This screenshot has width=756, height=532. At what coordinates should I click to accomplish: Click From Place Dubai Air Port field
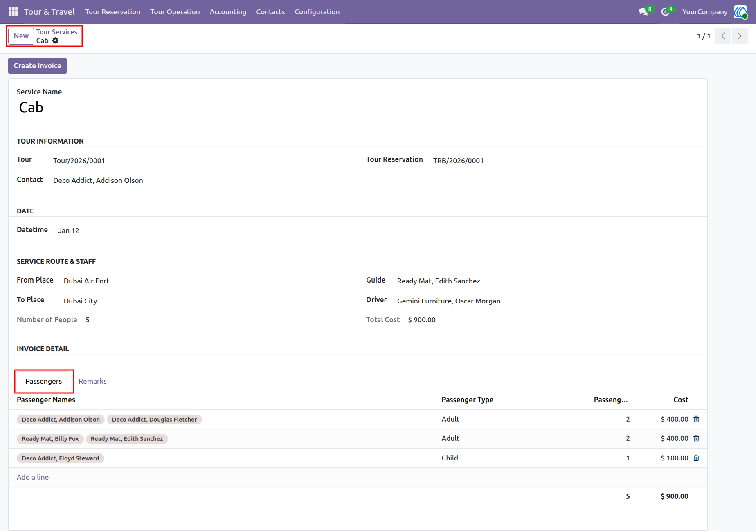(86, 281)
